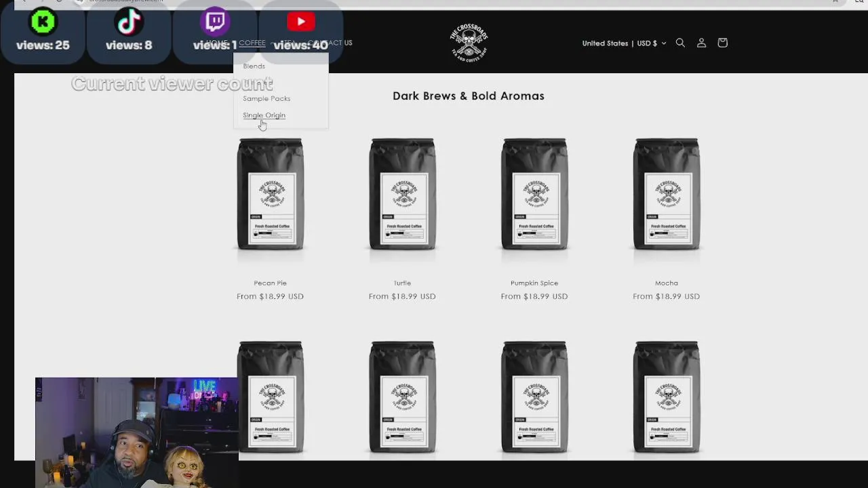Collapse the COFFEE navigation dropdown
This screenshot has width=868, height=488.
pos(254,43)
